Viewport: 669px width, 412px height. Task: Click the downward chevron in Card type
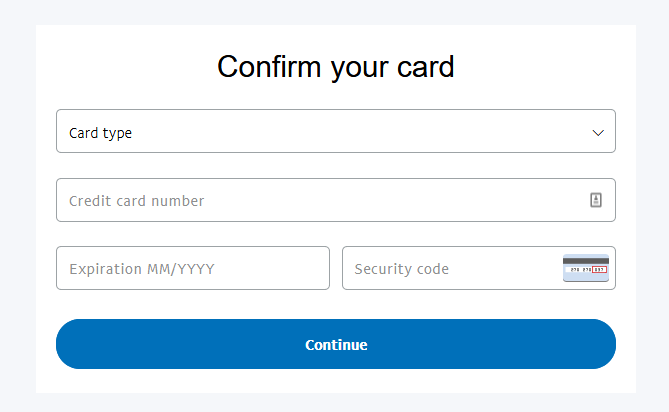598,133
